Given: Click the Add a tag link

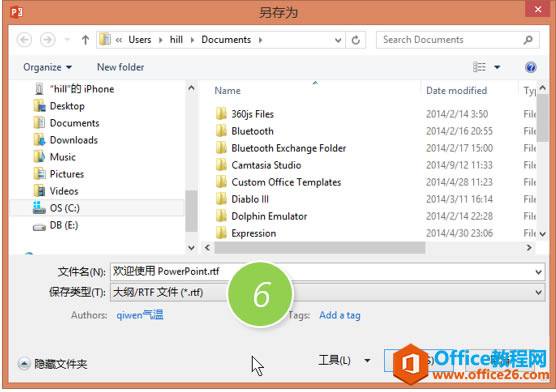Looking at the screenshot, I should pyautogui.click(x=340, y=315).
